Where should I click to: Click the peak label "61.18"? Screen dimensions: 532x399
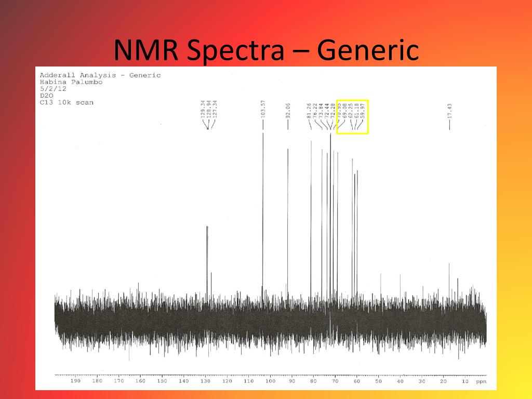356,111
